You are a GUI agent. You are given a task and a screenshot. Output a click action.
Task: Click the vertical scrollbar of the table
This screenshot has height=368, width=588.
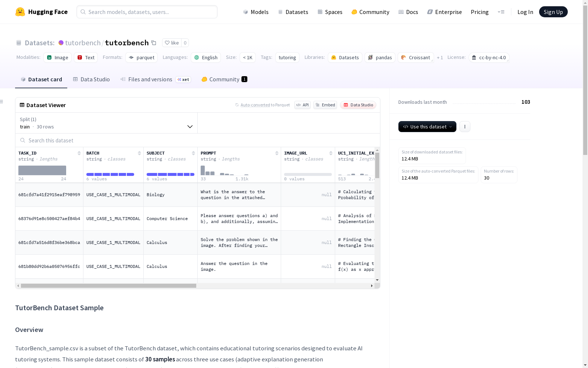point(377,166)
